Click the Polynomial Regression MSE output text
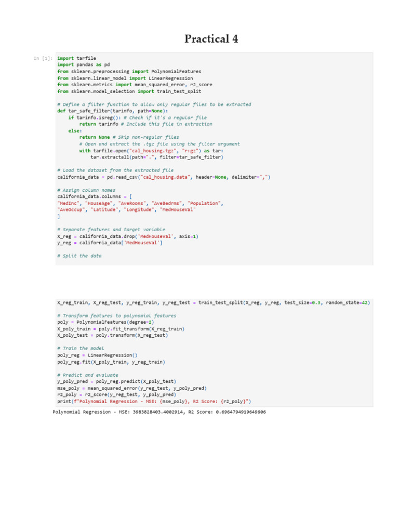This screenshot has height=532, width=399. pos(159,412)
